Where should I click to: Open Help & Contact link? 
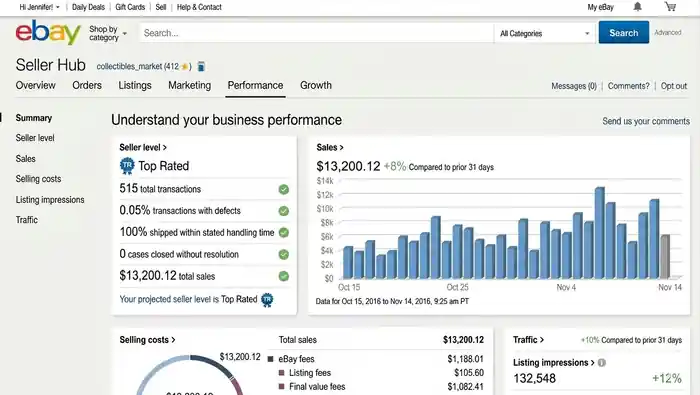click(x=199, y=7)
